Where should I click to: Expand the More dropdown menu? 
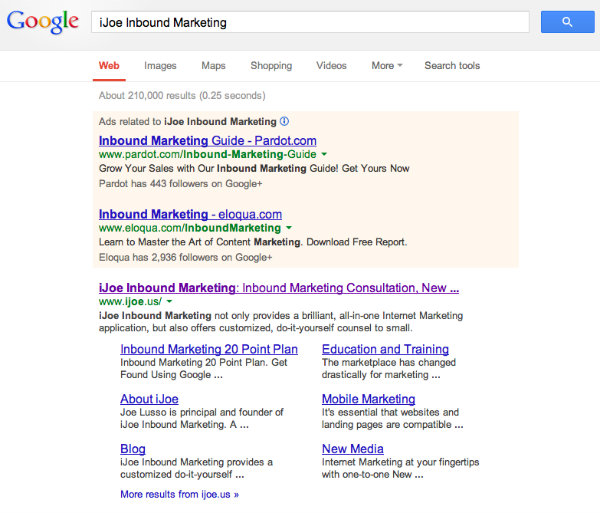[x=387, y=66]
